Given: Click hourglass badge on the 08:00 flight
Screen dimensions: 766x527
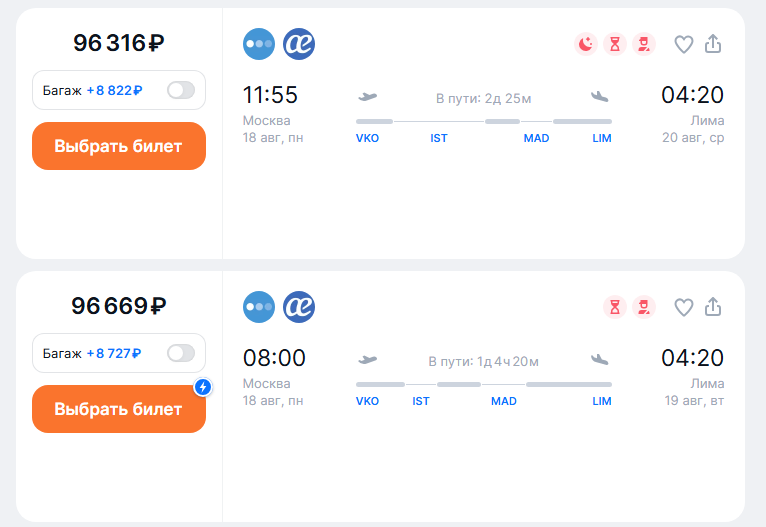Looking at the screenshot, I should click(615, 307).
